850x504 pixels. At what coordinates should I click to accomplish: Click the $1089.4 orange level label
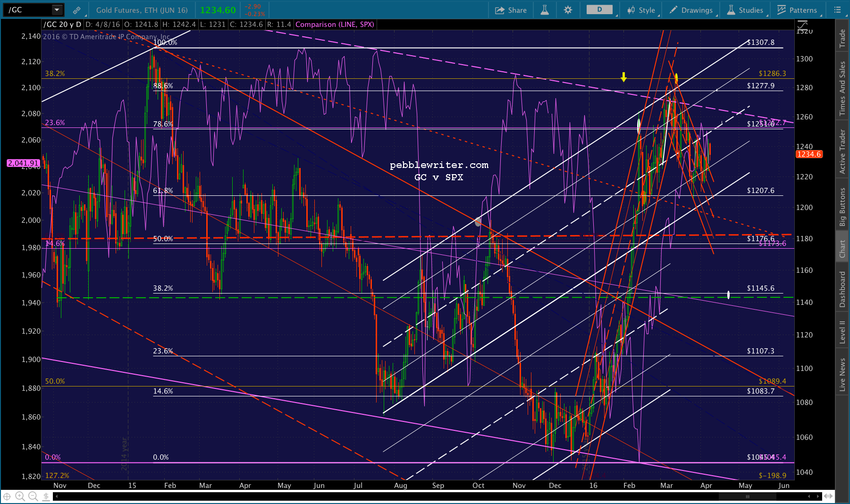[772, 381]
